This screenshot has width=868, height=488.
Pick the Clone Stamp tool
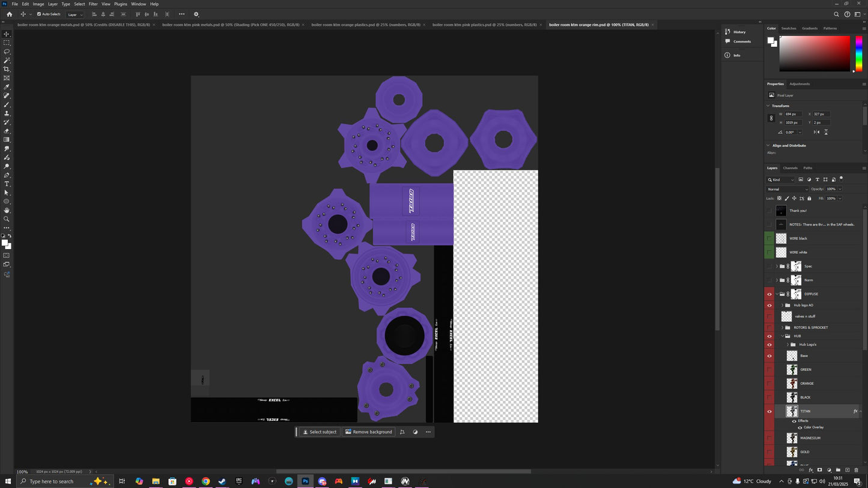[x=7, y=113]
